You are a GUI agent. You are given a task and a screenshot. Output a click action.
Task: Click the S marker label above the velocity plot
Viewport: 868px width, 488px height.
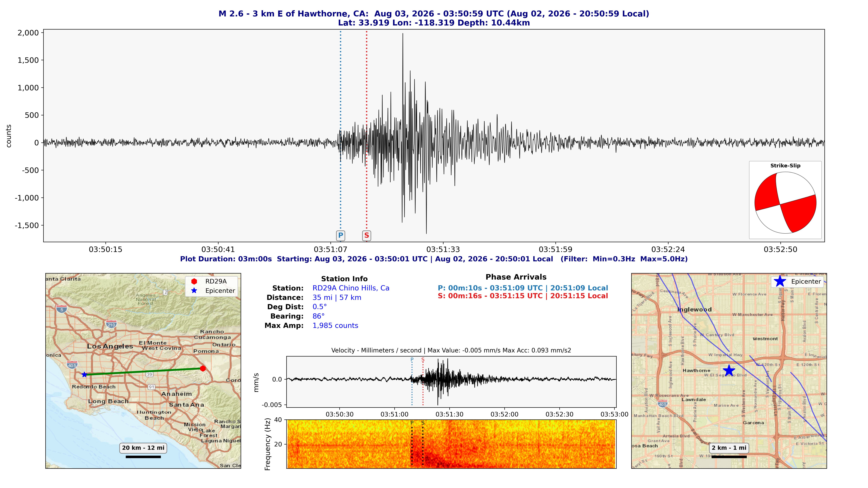pyautogui.click(x=423, y=360)
